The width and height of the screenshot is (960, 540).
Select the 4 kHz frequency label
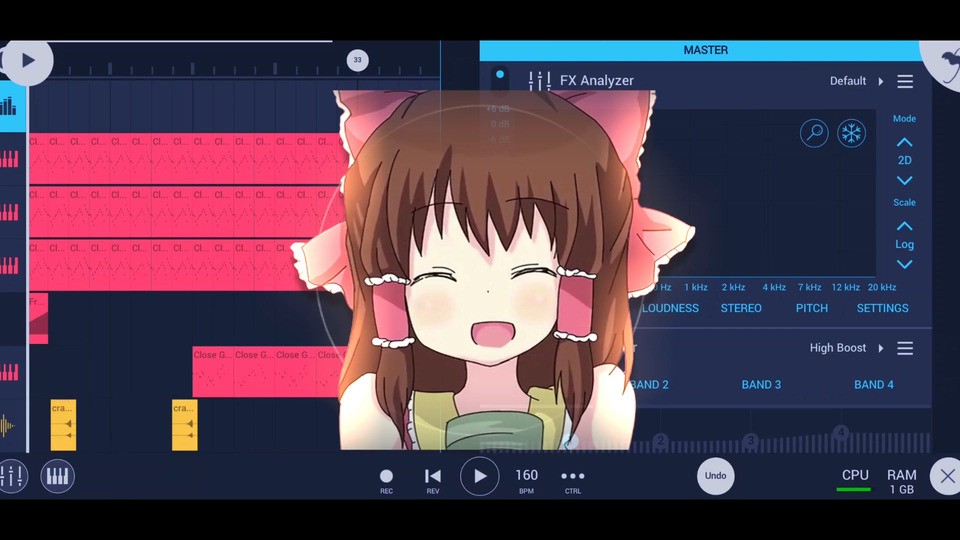(x=774, y=287)
